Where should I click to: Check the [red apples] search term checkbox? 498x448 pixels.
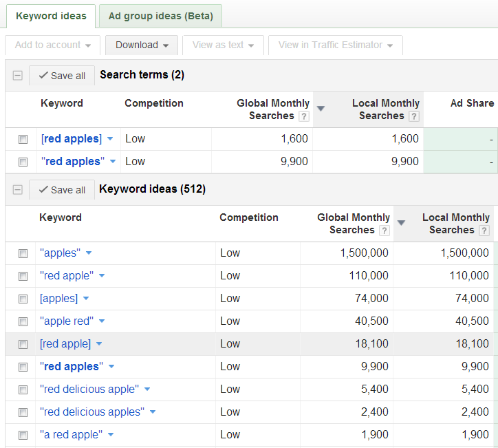click(23, 139)
